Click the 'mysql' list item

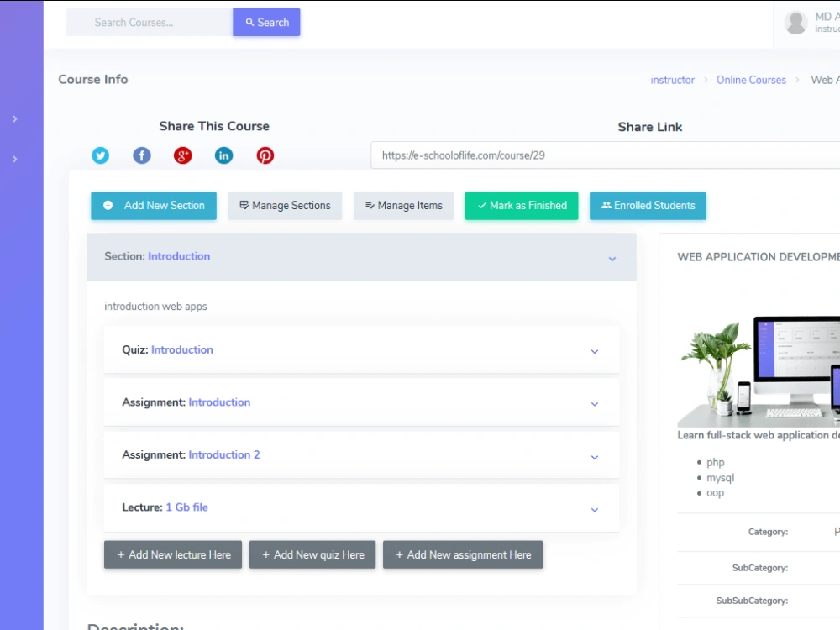tap(720, 477)
